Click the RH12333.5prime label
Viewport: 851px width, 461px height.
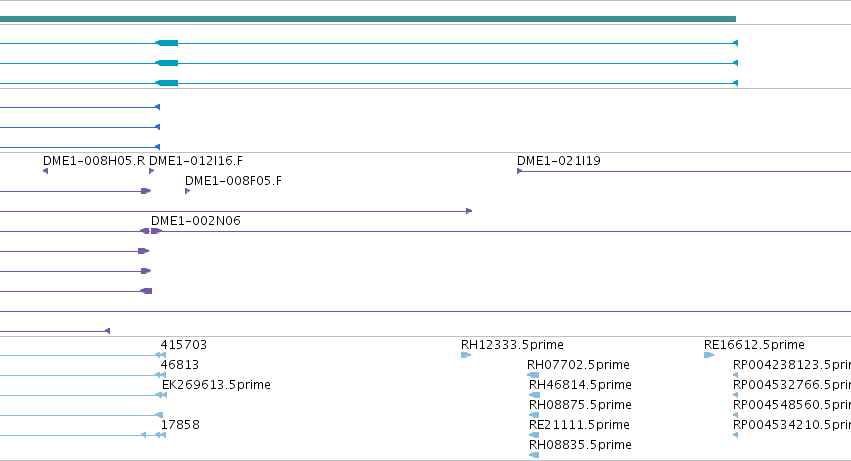512,345
